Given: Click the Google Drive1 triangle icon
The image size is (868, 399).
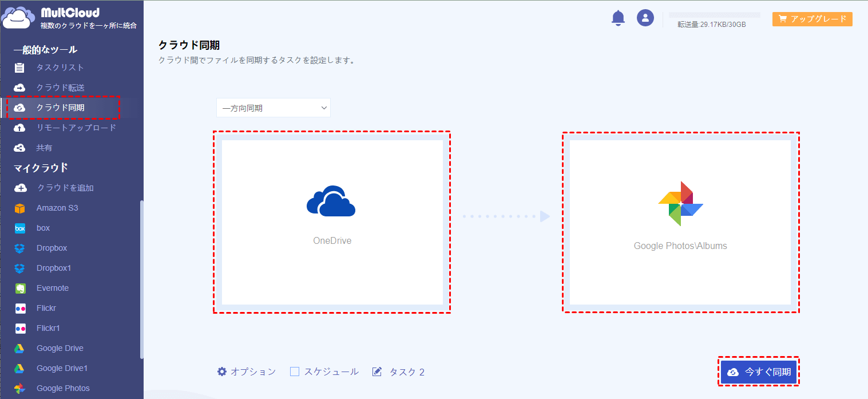Looking at the screenshot, I should [19, 368].
